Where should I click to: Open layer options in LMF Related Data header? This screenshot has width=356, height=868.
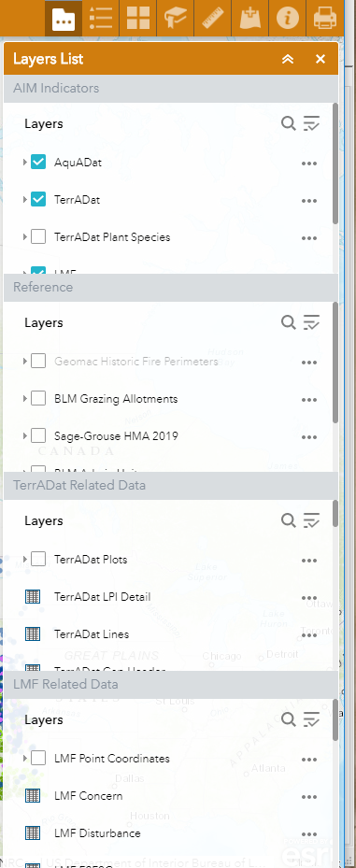coord(312,719)
